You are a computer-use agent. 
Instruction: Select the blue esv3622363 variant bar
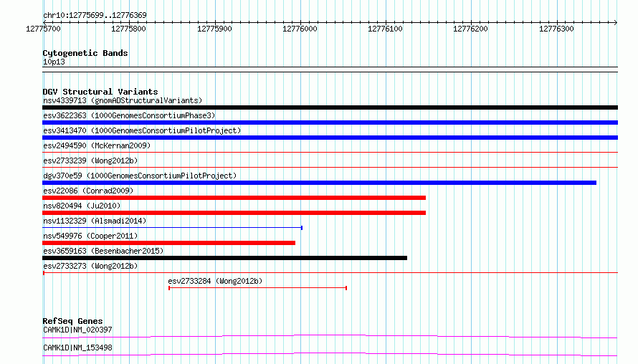[x=330, y=123]
